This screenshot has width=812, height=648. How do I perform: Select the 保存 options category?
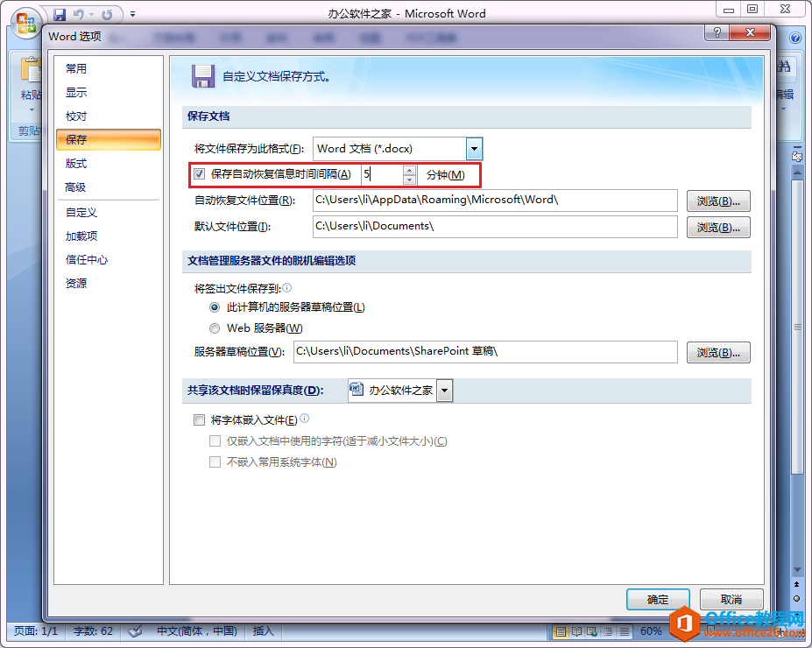(x=109, y=140)
